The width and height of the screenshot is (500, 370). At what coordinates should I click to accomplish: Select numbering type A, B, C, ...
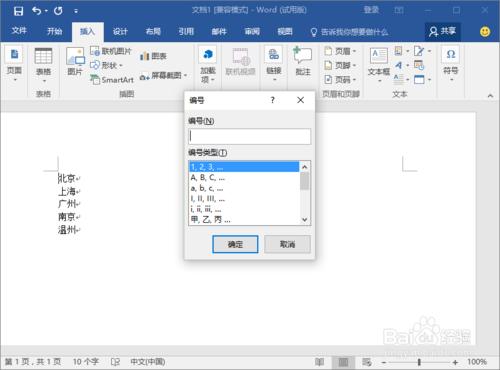[x=244, y=177]
